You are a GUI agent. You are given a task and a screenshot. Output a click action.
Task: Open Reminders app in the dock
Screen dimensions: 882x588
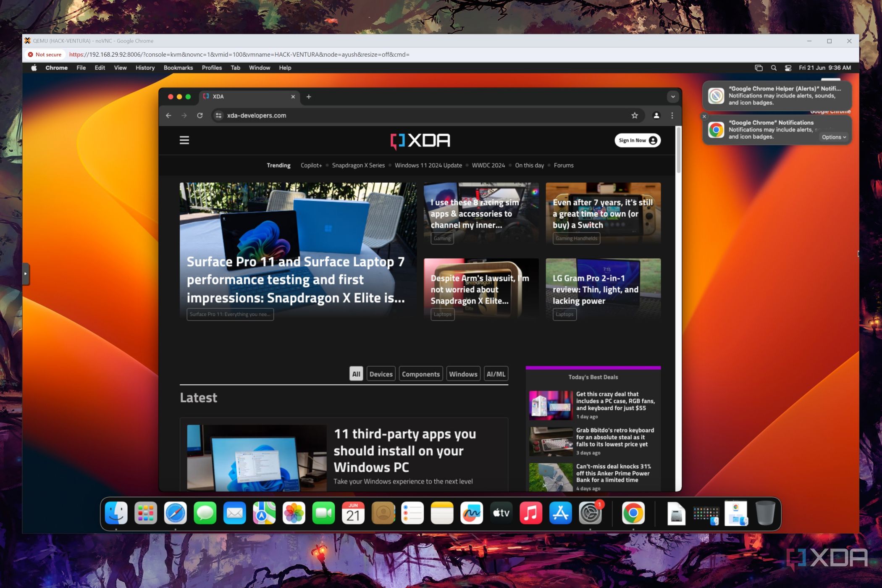click(x=412, y=513)
